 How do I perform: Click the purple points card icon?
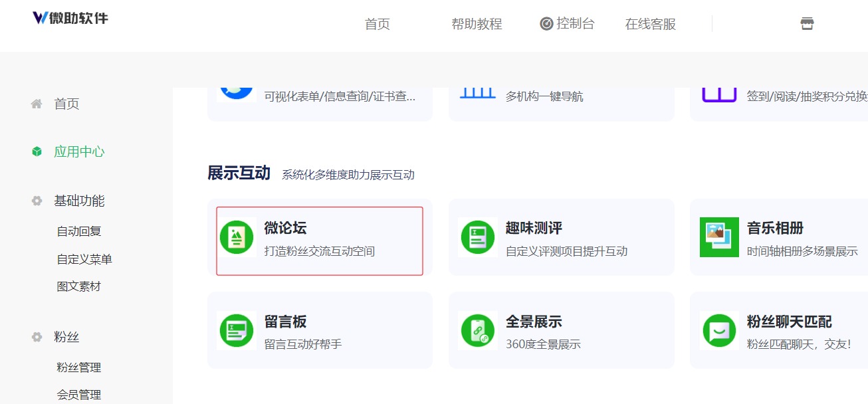coord(719,95)
